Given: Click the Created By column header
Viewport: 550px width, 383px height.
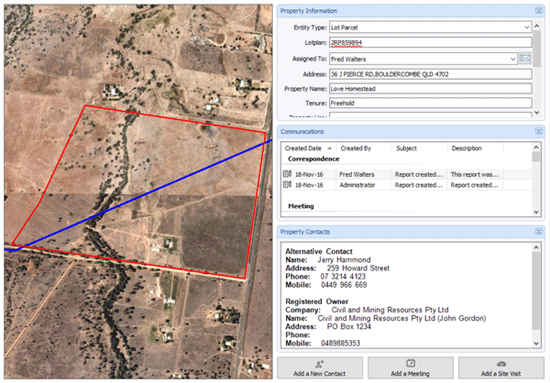Looking at the screenshot, I should tap(363, 148).
